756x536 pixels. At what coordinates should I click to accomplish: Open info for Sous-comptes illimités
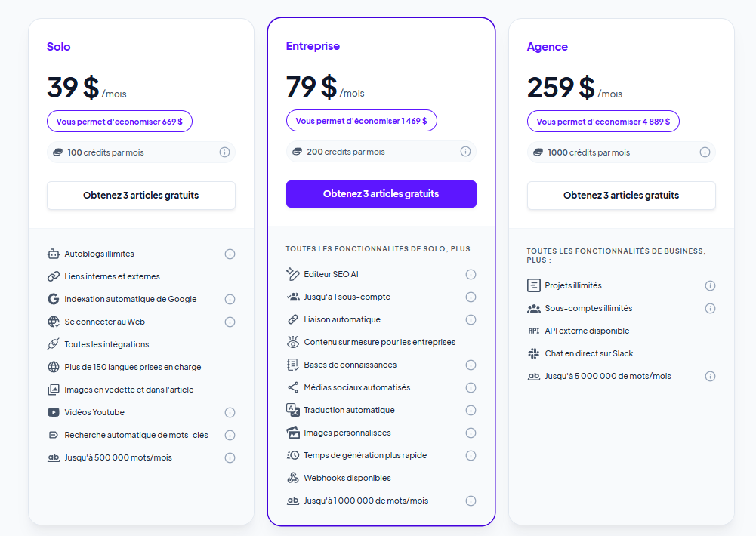pos(710,309)
